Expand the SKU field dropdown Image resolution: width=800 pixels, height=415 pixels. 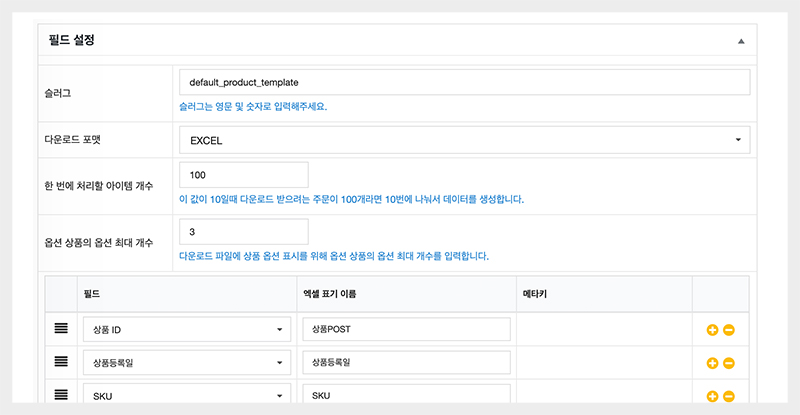tap(187, 396)
